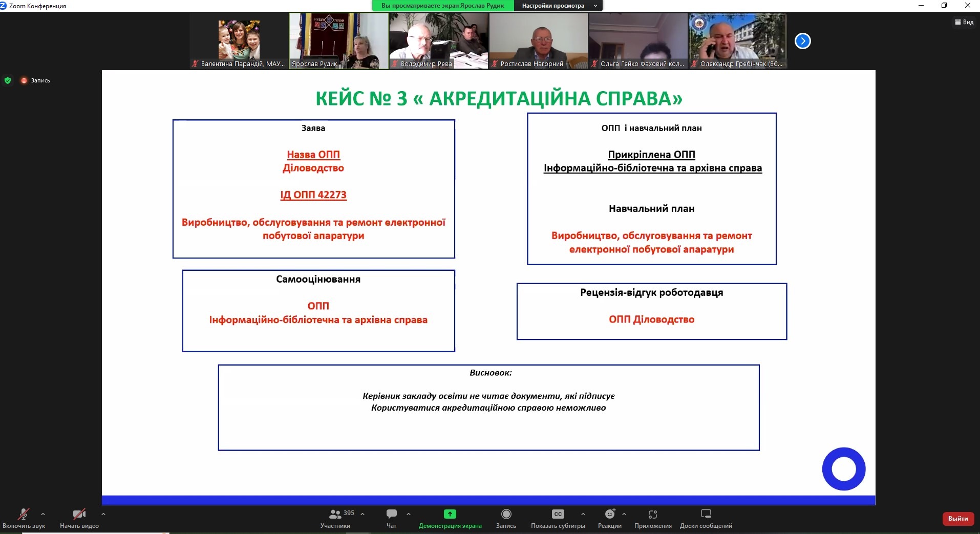980x534 pixels.
Task: Open the Настройки просмотра dropdown
Action: [559, 6]
